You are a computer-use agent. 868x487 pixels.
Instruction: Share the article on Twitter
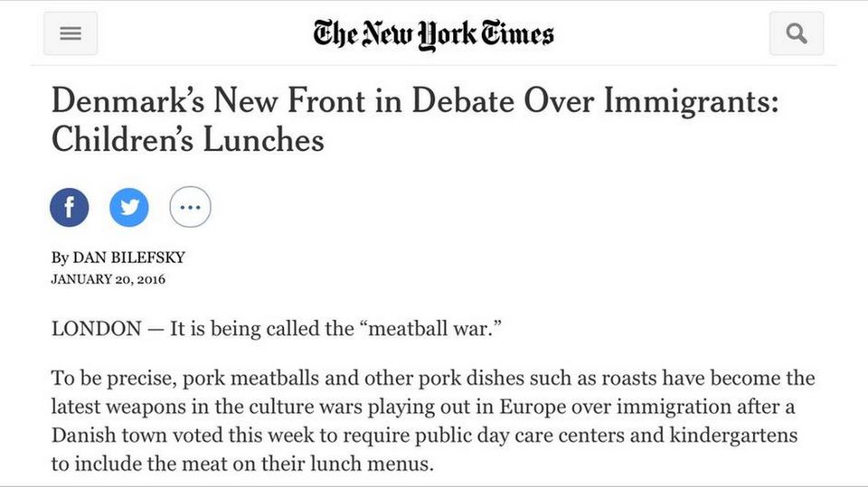(129, 208)
